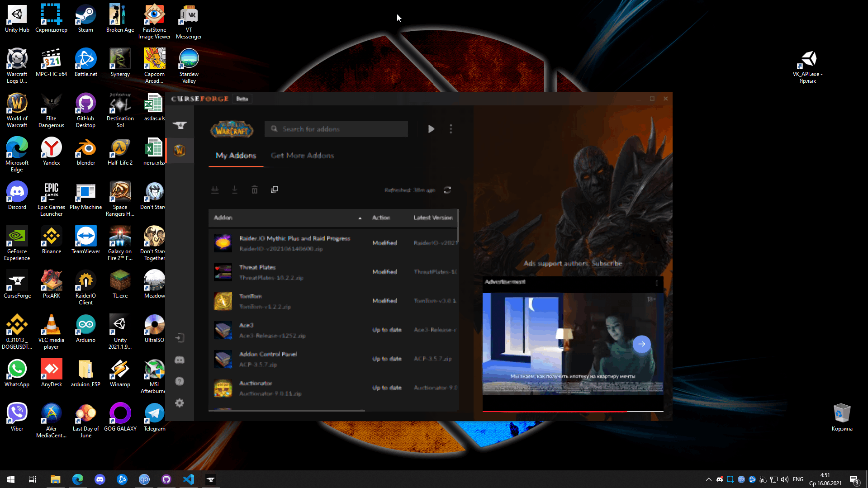The image size is (868, 488).
Task: Click CurseForge taskbar icon
Action: tap(211, 479)
